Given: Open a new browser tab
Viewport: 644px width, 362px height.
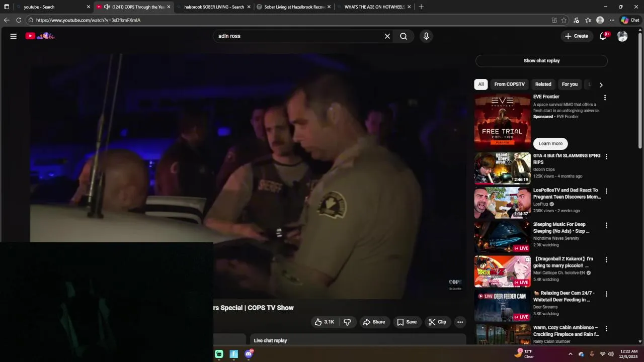Looking at the screenshot, I should 421,7.
